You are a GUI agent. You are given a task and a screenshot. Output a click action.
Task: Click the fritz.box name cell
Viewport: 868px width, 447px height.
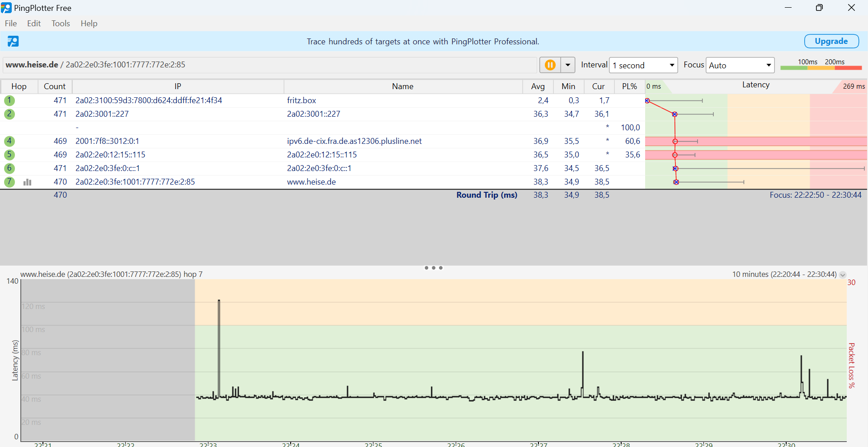point(302,100)
